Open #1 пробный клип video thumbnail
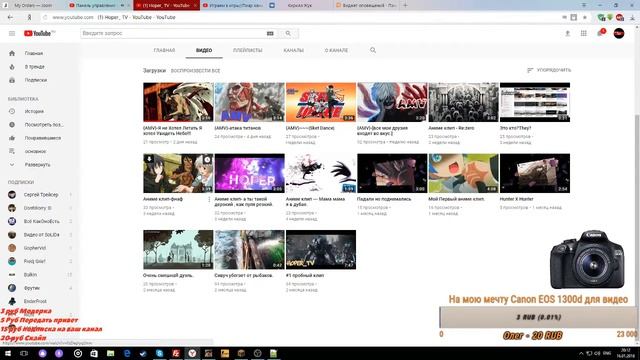This screenshot has width=640, height=360. click(321, 249)
